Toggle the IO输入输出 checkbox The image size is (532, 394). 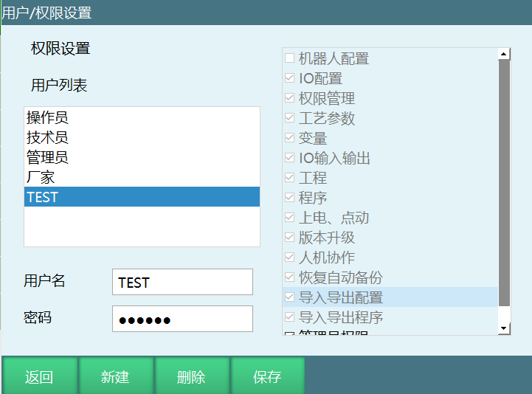(290, 158)
